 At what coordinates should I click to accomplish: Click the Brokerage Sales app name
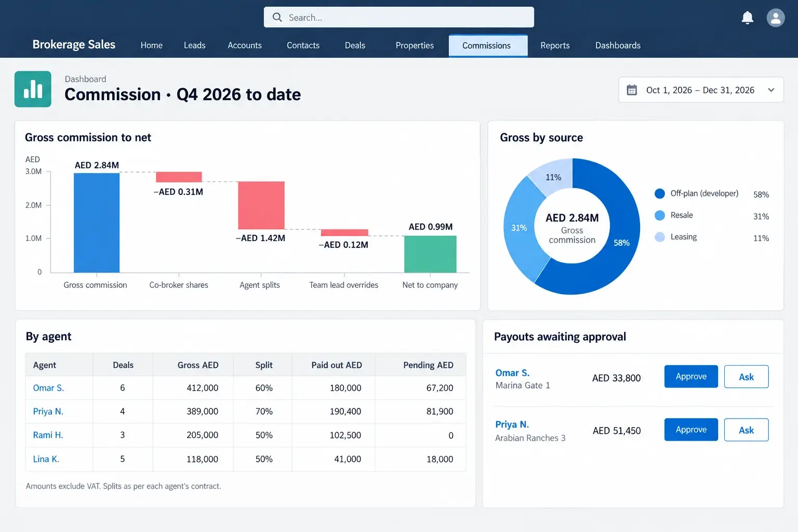click(x=74, y=45)
